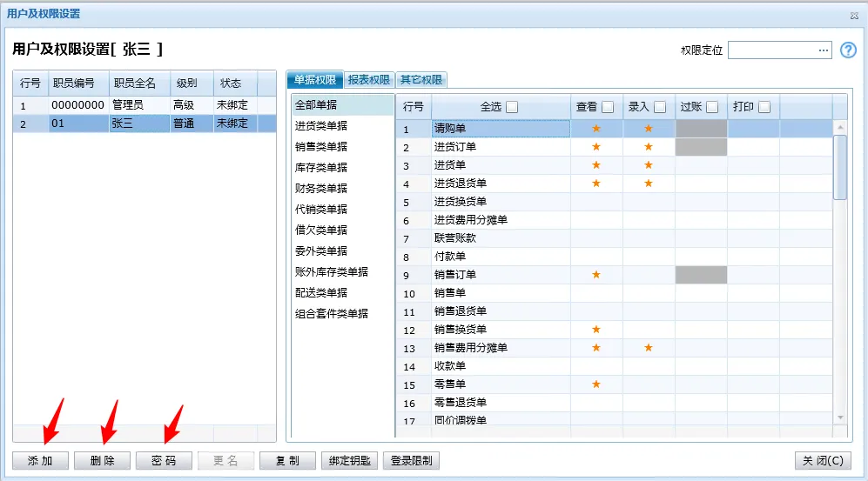Image resolution: width=868 pixels, height=481 pixels.
Task: Select 代销类单据 category
Action: click(343, 209)
